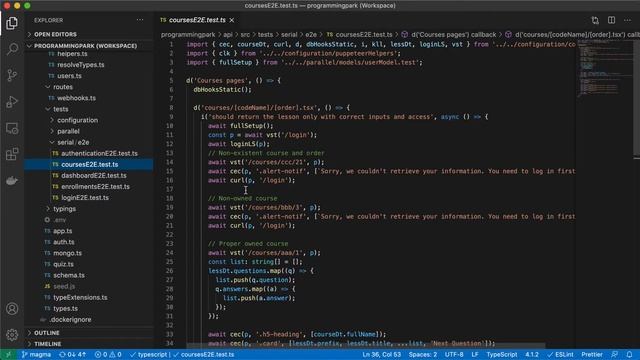Open Explorer more actions ellipsis

click(140, 20)
